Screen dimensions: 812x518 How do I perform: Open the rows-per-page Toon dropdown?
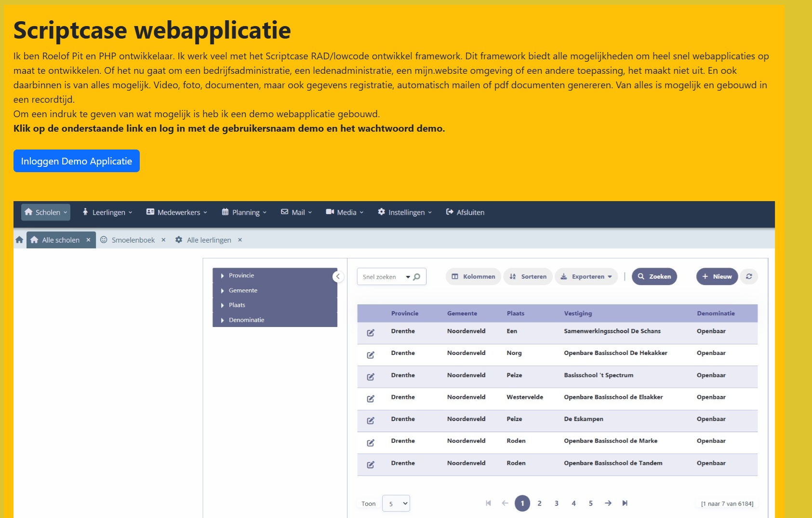(396, 504)
